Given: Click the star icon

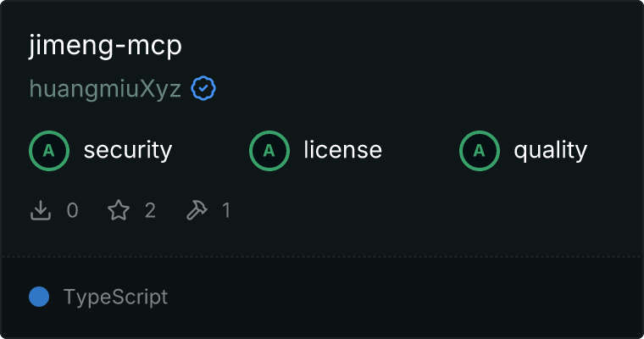Looking at the screenshot, I should (119, 210).
